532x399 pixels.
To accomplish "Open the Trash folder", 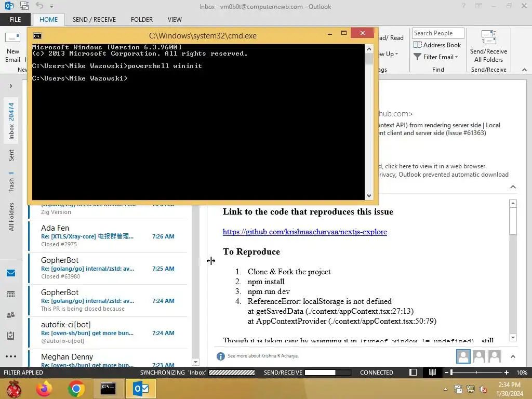I will coord(11,182).
